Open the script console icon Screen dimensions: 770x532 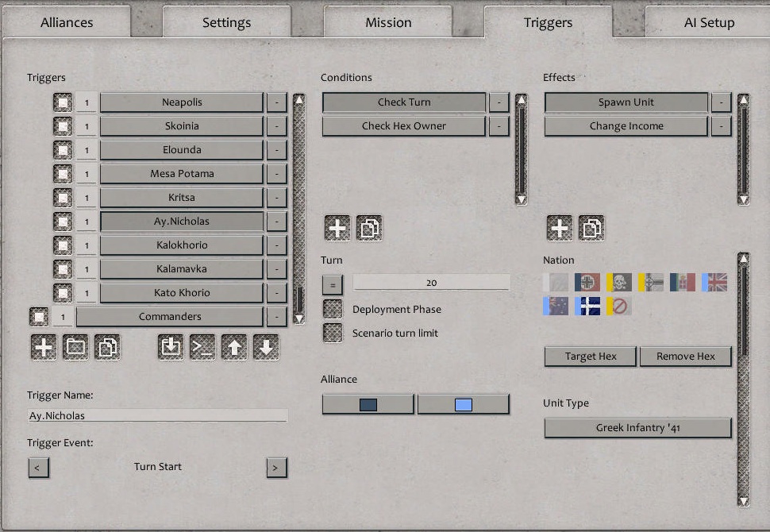coord(202,347)
